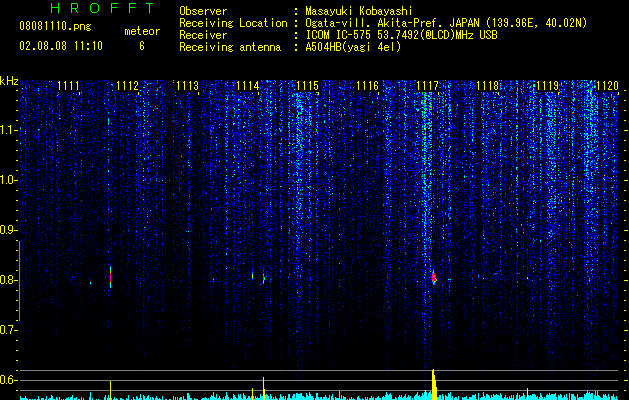
Task: Click the meteor echo just after 1114
Action: [x=264, y=278]
